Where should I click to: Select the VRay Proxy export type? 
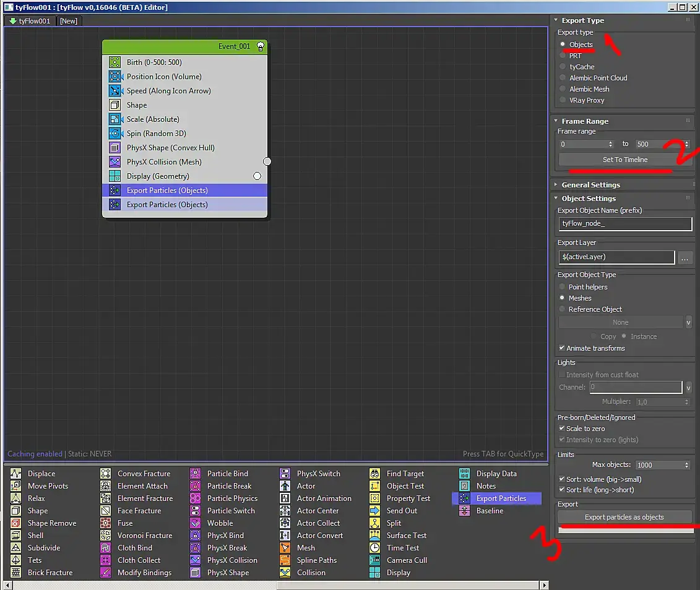coord(563,100)
